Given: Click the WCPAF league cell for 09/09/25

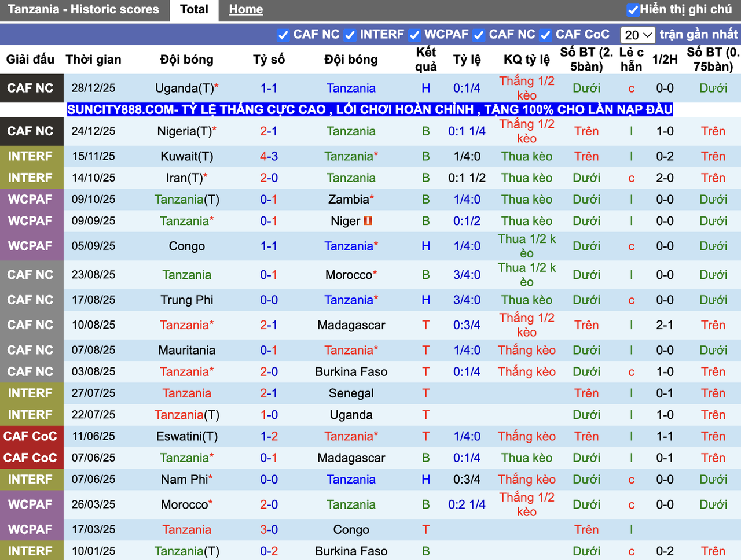Looking at the screenshot, I should [31, 220].
